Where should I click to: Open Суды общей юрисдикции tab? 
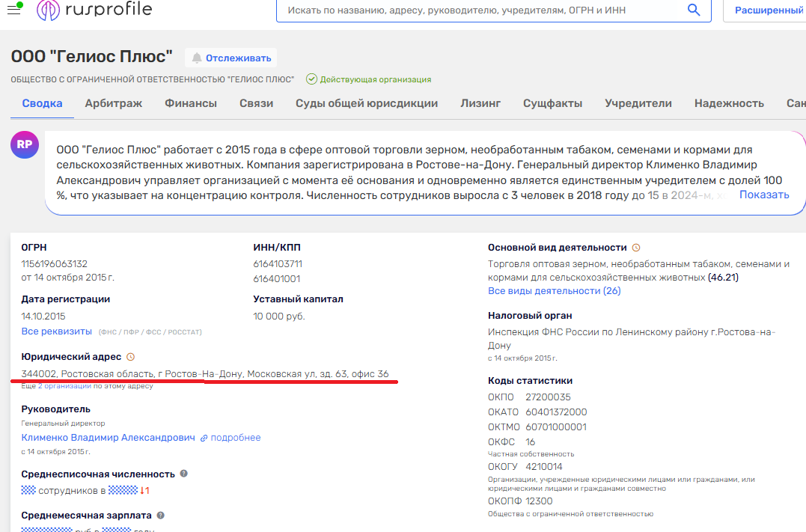(367, 103)
